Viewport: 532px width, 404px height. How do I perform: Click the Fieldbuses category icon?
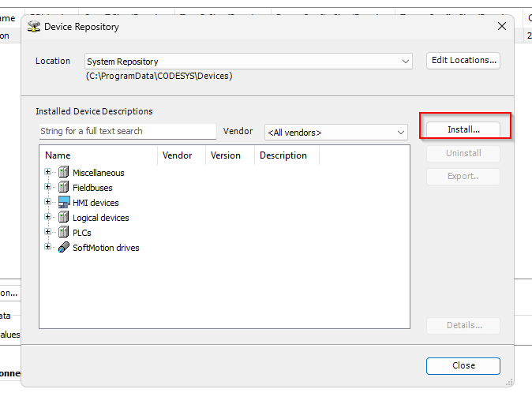63,188
